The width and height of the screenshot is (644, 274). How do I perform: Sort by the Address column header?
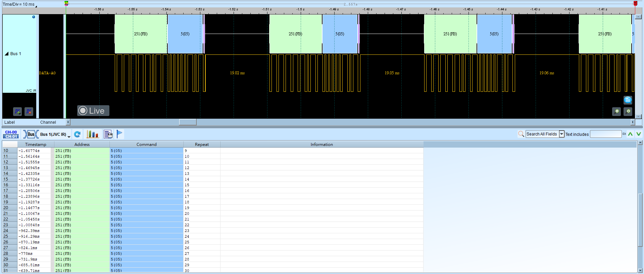pos(82,144)
